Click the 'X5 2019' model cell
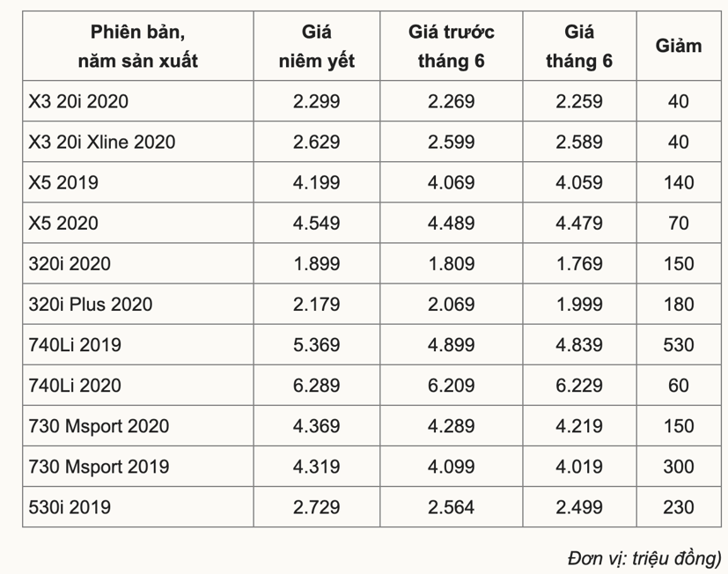 [63, 182]
